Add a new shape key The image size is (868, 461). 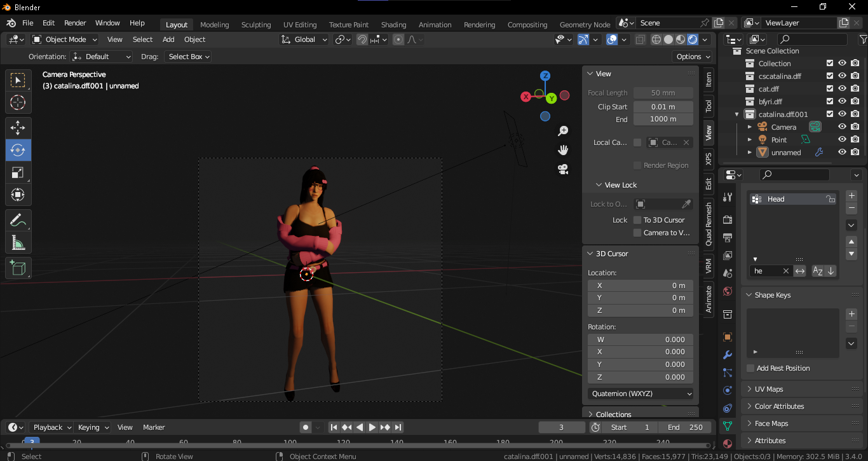tap(852, 314)
